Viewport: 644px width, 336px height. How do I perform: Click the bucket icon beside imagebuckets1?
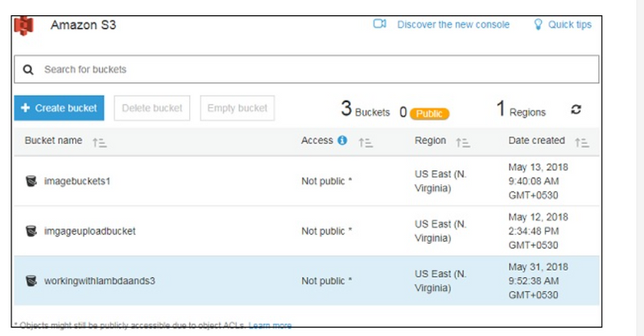[31, 181]
